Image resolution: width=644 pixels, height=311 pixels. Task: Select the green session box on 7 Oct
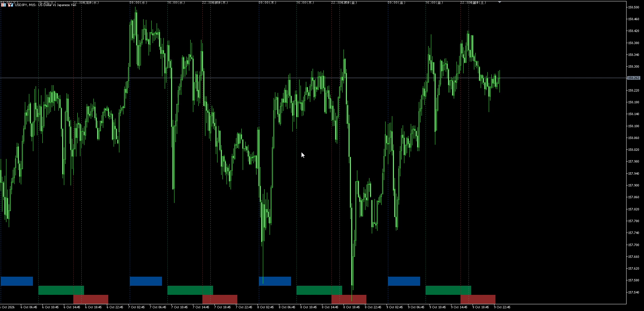coord(190,290)
